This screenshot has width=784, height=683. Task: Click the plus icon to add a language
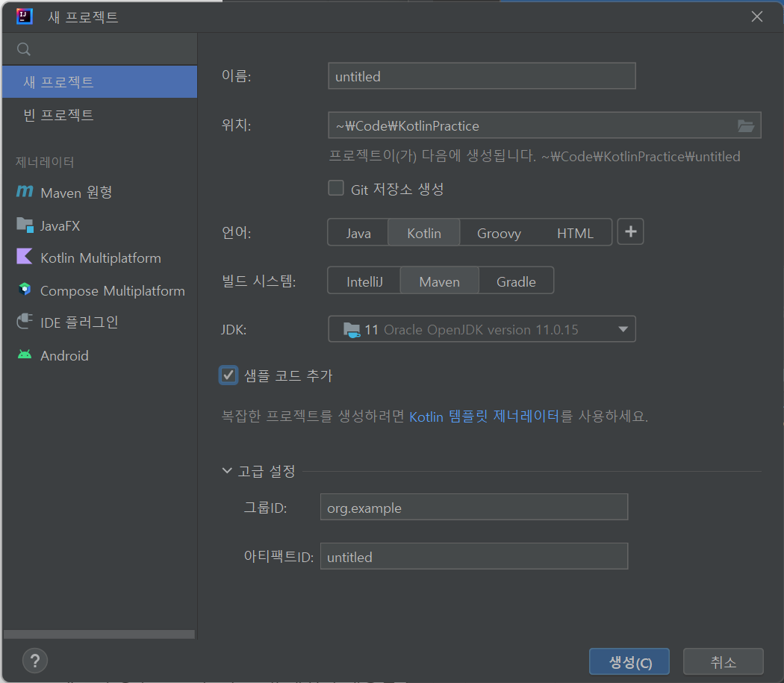coord(630,231)
